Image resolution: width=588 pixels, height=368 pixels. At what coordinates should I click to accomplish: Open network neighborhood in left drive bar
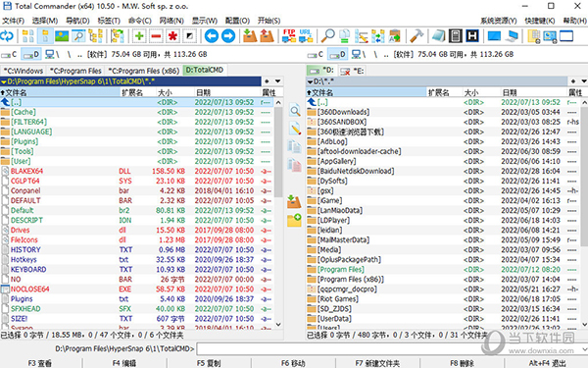coord(52,54)
